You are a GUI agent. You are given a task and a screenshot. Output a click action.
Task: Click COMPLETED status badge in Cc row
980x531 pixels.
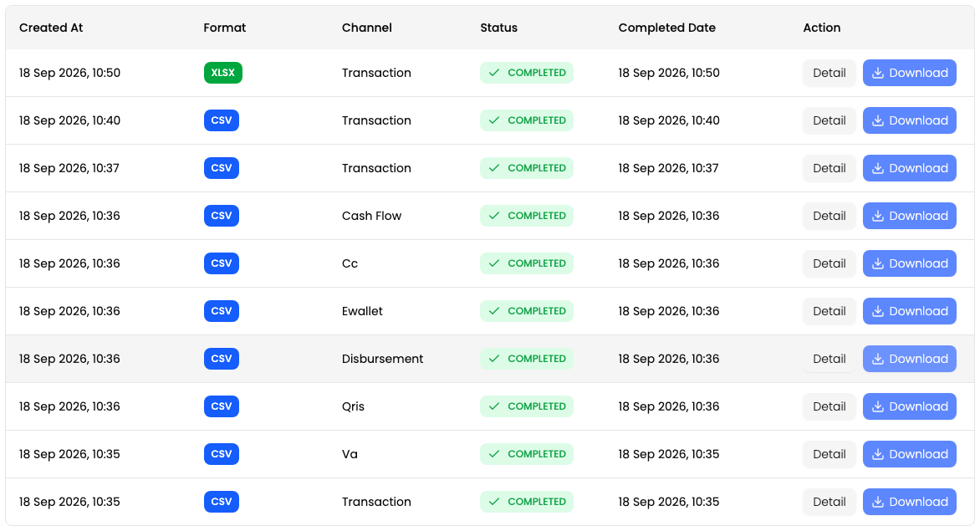[x=526, y=263]
